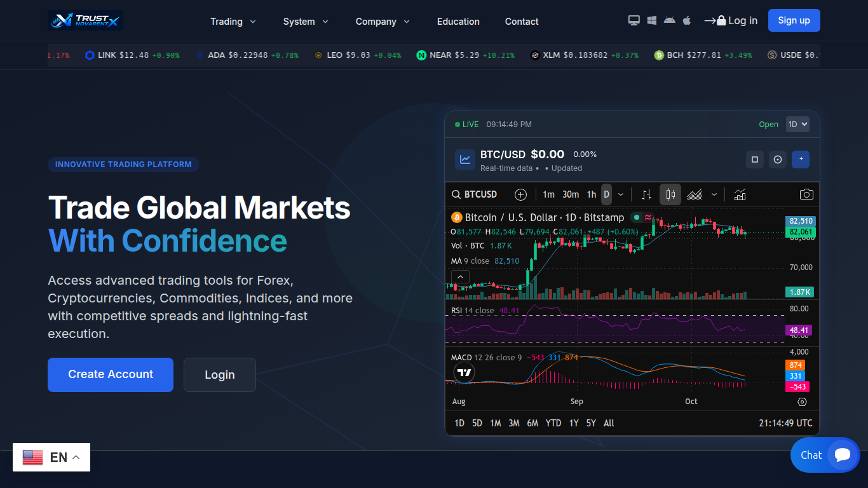The image size is (868, 488).
Task: Take a chart snapshot with camera icon
Action: (x=806, y=194)
